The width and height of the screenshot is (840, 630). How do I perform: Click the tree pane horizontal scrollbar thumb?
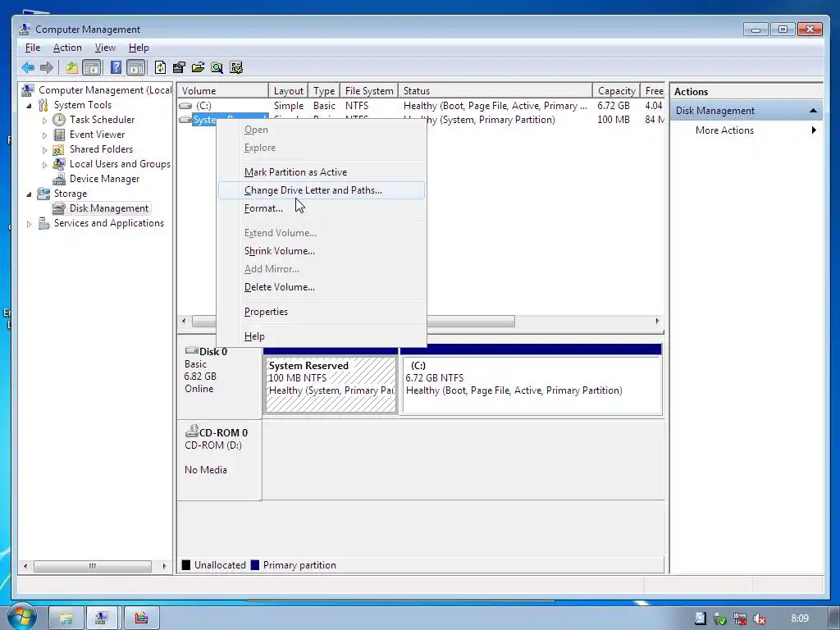click(92, 566)
